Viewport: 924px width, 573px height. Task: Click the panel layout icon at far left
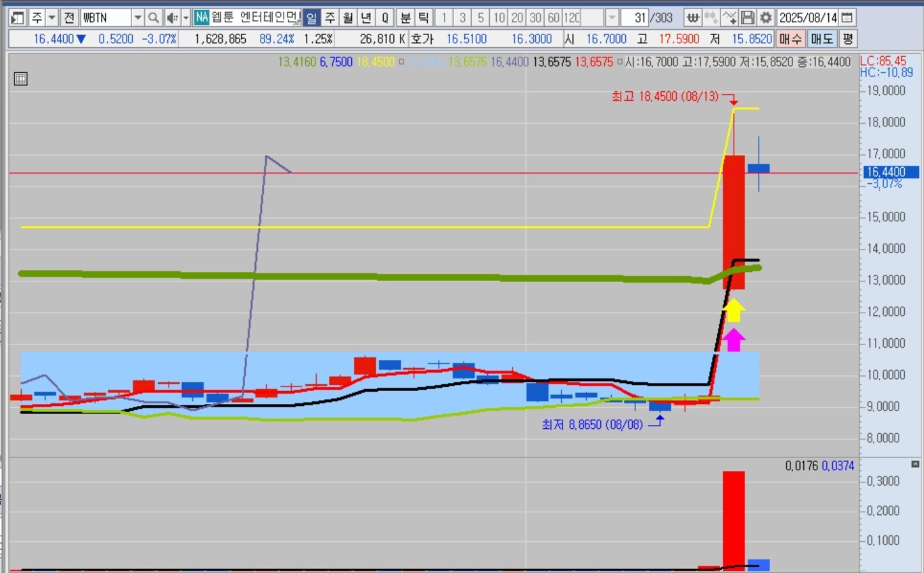pyautogui.click(x=17, y=18)
